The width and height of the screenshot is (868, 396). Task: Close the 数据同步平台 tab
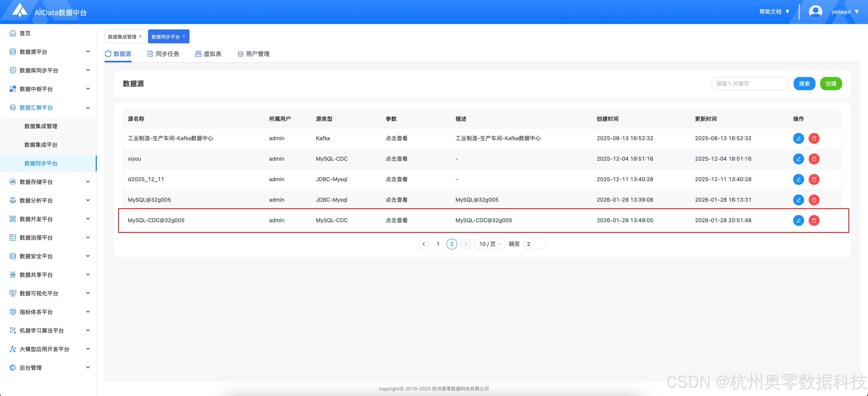(184, 36)
